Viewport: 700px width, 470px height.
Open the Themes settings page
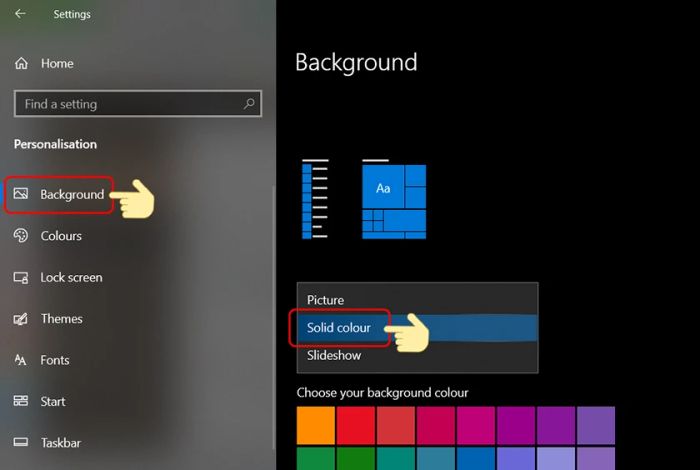62,319
